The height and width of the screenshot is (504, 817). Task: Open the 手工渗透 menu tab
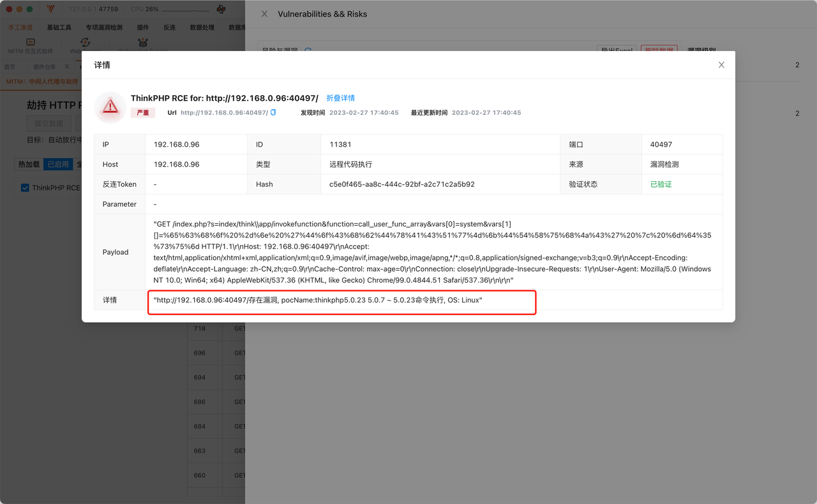point(20,27)
